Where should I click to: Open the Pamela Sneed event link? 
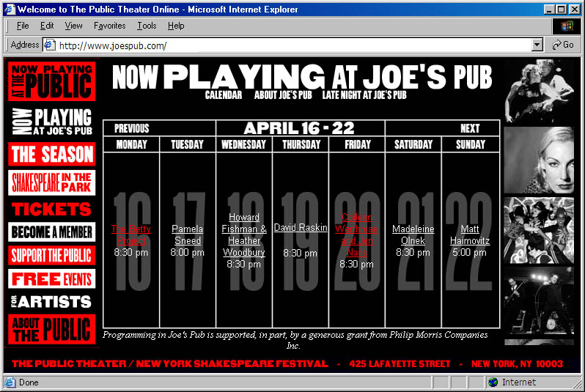[x=187, y=234]
